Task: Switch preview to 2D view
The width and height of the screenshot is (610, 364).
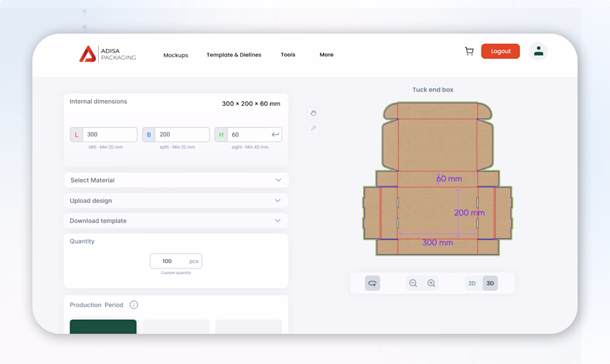Action: [472, 283]
